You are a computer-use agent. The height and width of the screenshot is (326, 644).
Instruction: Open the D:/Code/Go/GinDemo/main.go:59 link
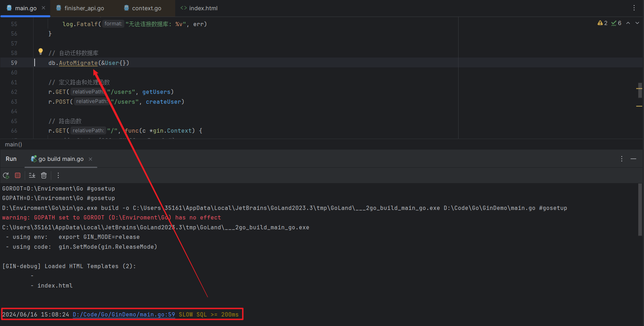point(124,314)
